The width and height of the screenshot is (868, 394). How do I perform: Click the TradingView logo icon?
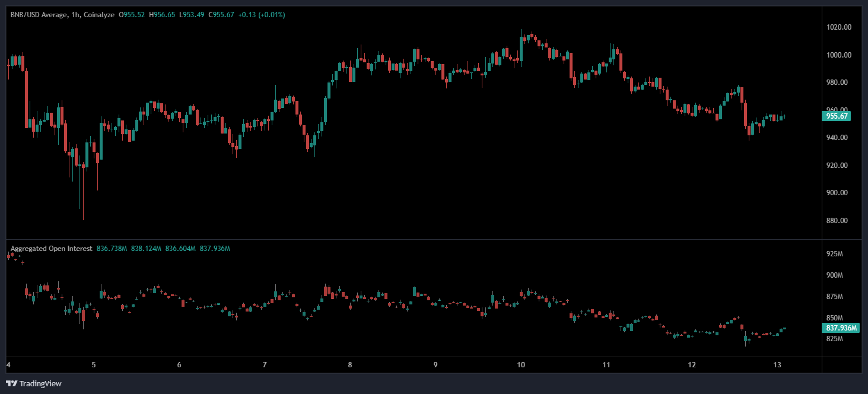pyautogui.click(x=11, y=383)
